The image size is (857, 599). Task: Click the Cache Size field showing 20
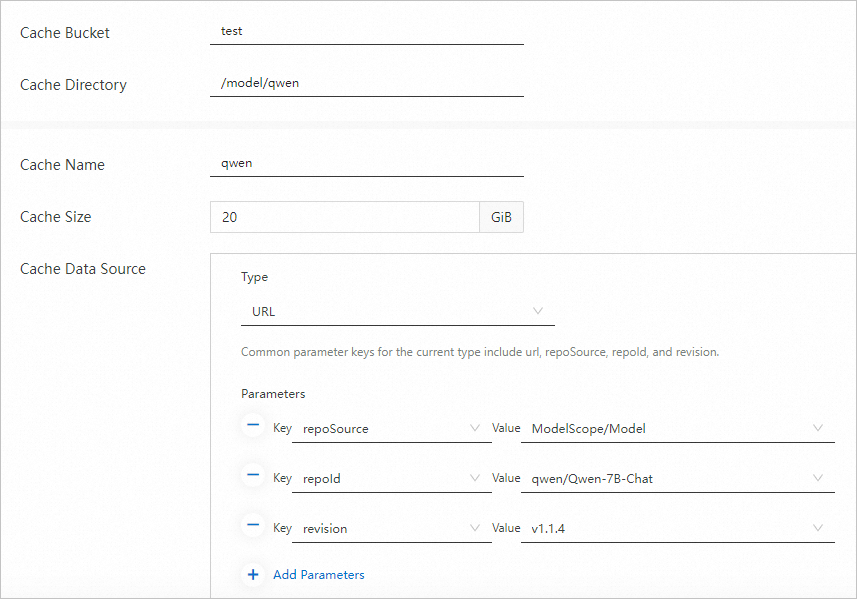344,216
